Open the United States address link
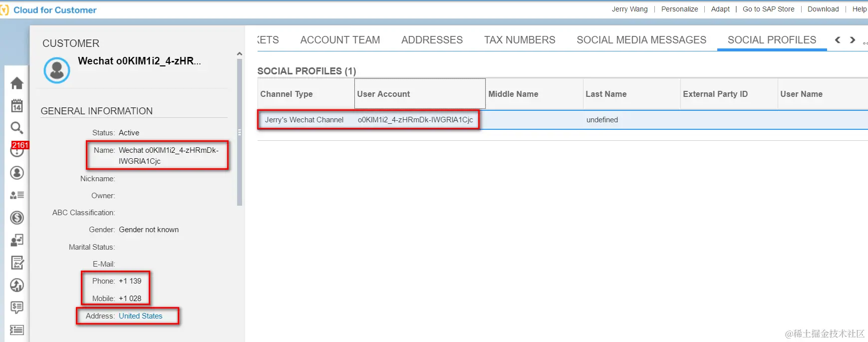The width and height of the screenshot is (868, 342). (x=140, y=316)
